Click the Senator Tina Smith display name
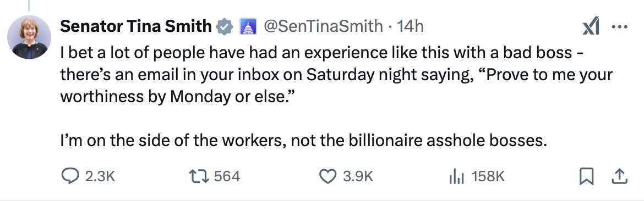The image size is (644, 201). click(x=136, y=26)
